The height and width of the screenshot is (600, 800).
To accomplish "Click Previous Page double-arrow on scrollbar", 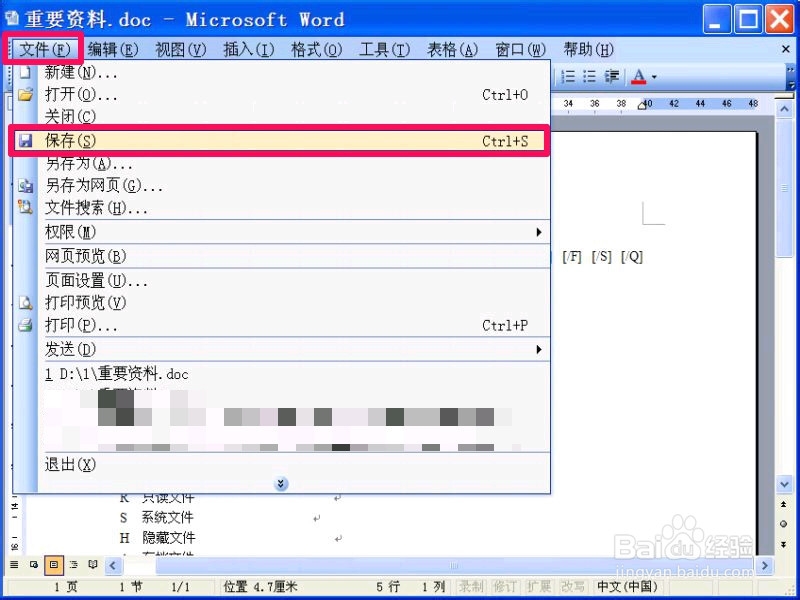I will click(x=784, y=504).
